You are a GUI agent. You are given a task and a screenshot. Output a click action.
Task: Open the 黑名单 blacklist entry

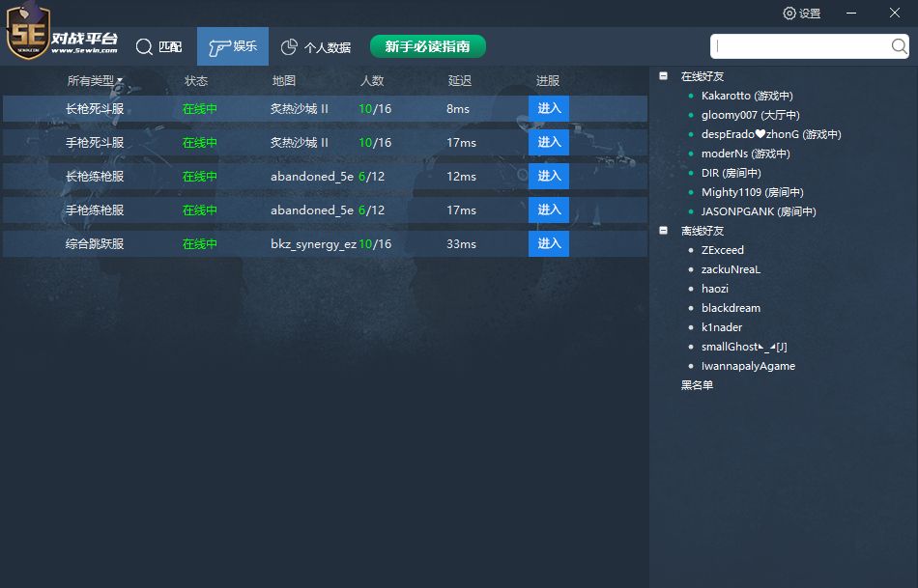[697, 385]
